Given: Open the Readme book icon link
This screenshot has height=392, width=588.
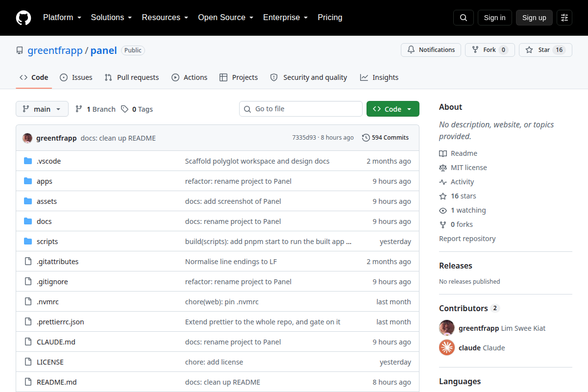Looking at the screenshot, I should [x=458, y=153].
